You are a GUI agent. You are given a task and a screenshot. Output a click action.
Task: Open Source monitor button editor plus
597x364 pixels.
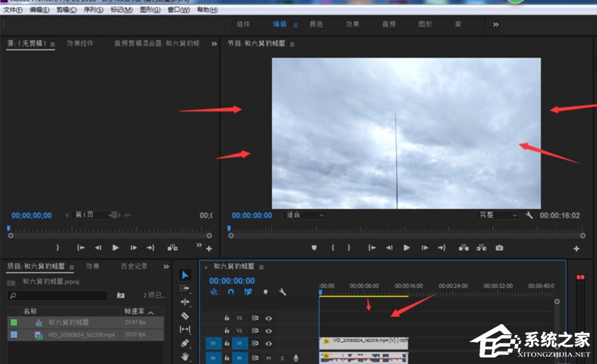[209, 249]
